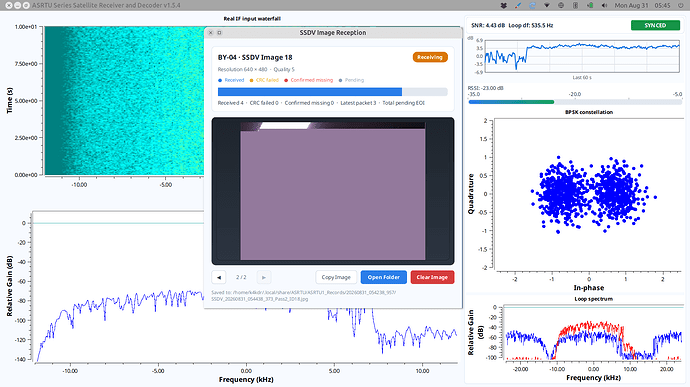Click the image counter '2 / 2'

241,277
